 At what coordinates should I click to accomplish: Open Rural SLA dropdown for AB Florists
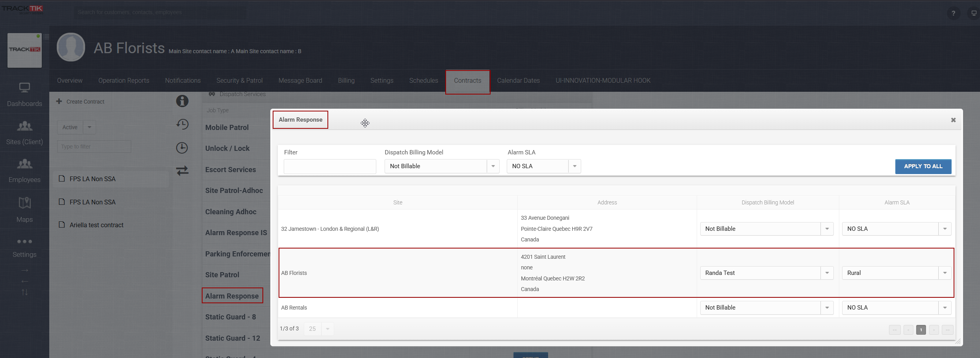896,273
